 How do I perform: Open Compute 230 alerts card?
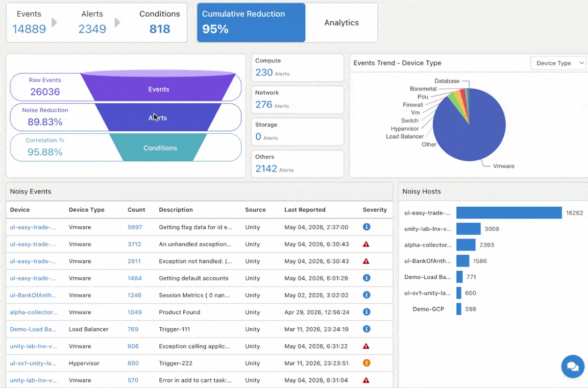(297, 68)
